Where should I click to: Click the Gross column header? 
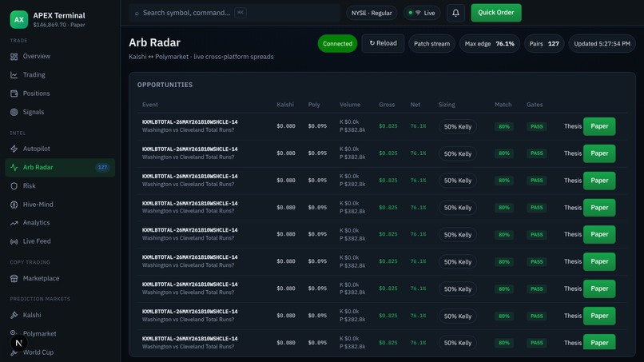387,105
